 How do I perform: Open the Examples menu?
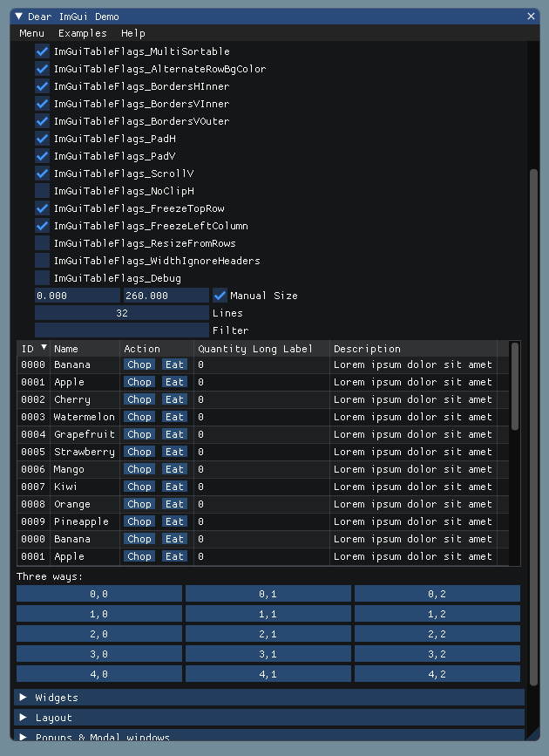[83, 33]
